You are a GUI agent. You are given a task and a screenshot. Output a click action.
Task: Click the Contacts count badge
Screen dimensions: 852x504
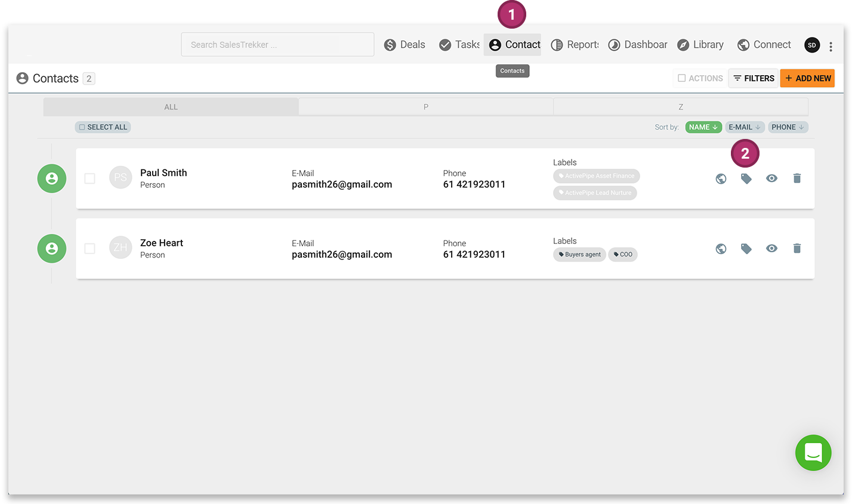[x=89, y=78]
